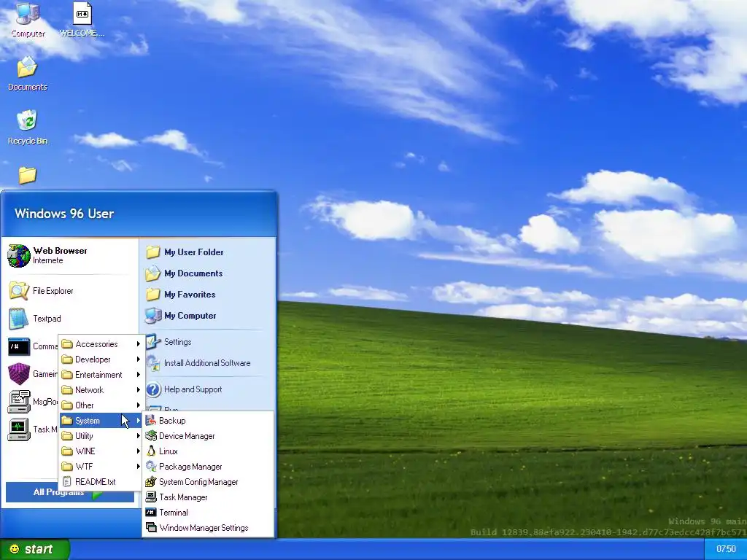The image size is (747, 560).
Task: Launch Terminal from System submenu
Action: 208,513
